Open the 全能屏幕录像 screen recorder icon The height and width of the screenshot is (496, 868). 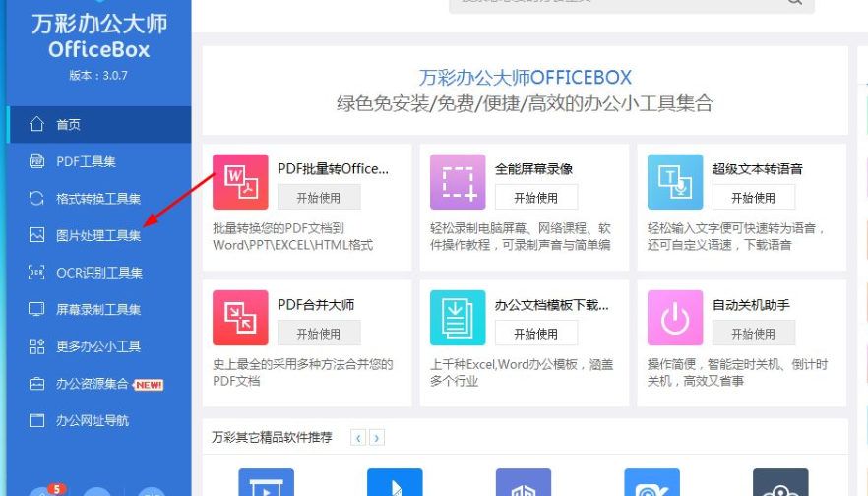pyautogui.click(x=458, y=182)
